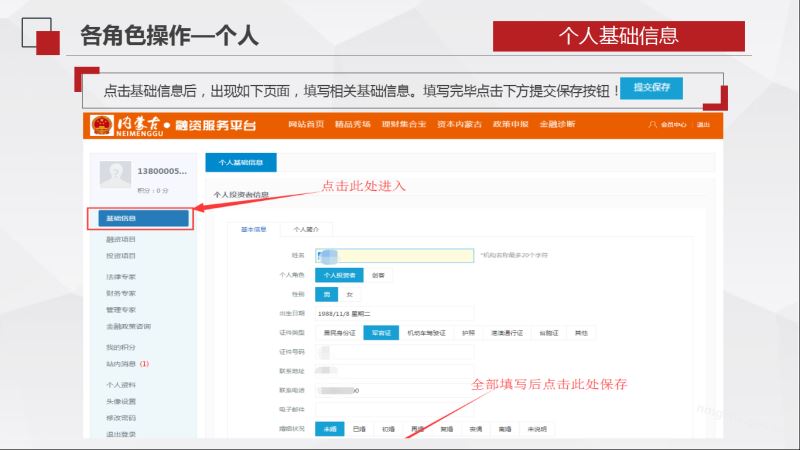
Task: Choose 创客 as personal role
Action: coord(377,275)
